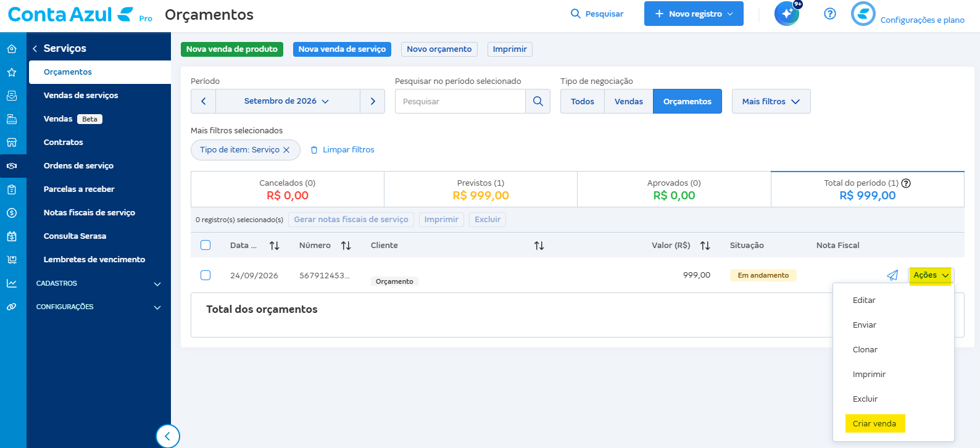Click Limpar filtros link
Screen dimensions: 980x448
[x=343, y=150]
